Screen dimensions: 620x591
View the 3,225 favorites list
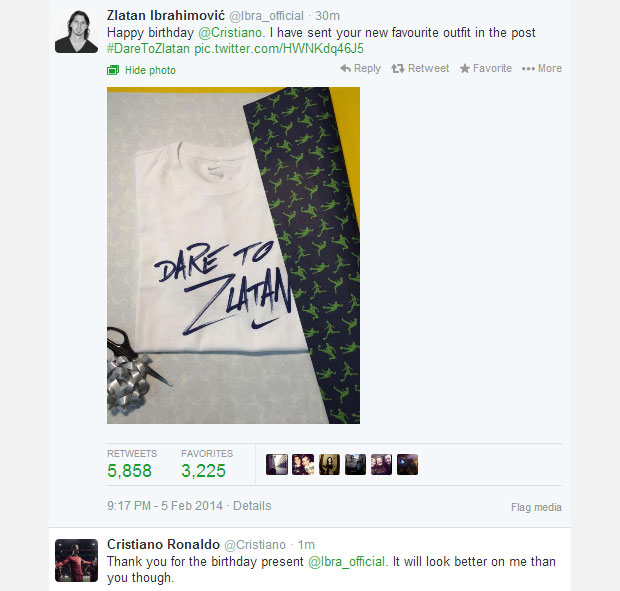pos(203,470)
